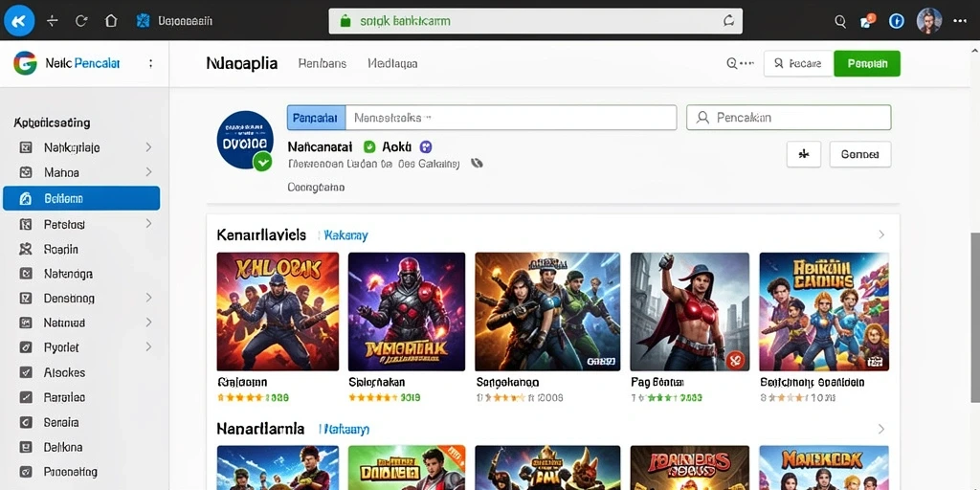This screenshot has height=490, width=980.
Task: Open the Nakaary link beside Nanarilarnia
Action: pyautogui.click(x=345, y=430)
